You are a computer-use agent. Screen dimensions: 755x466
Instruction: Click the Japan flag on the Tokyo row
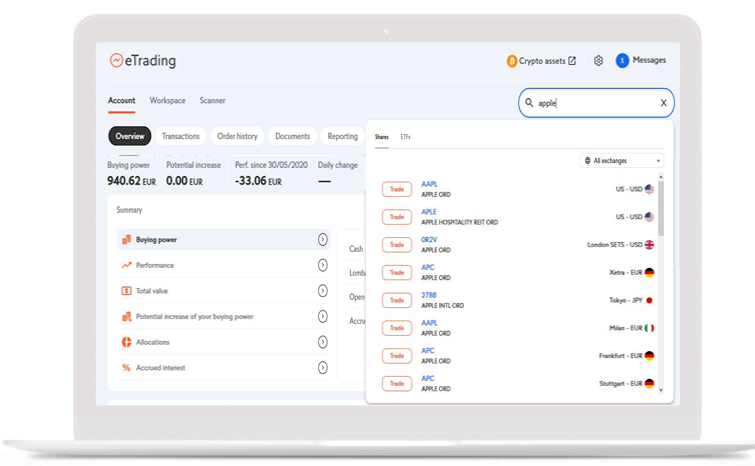(x=649, y=300)
